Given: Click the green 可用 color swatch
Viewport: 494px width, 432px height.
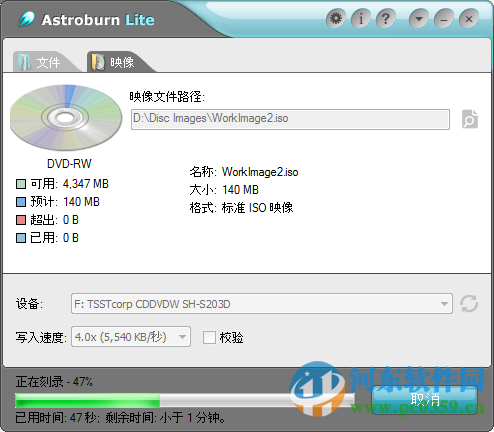Looking at the screenshot, I should [x=21, y=184].
